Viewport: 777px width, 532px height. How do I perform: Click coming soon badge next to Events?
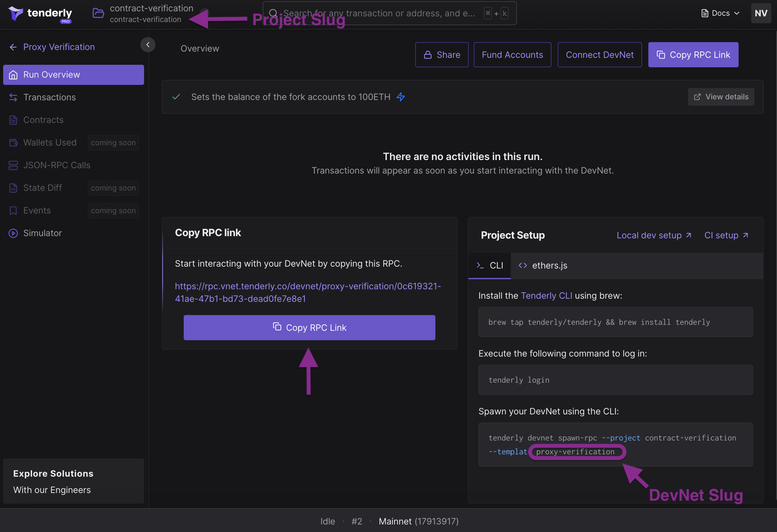point(113,211)
